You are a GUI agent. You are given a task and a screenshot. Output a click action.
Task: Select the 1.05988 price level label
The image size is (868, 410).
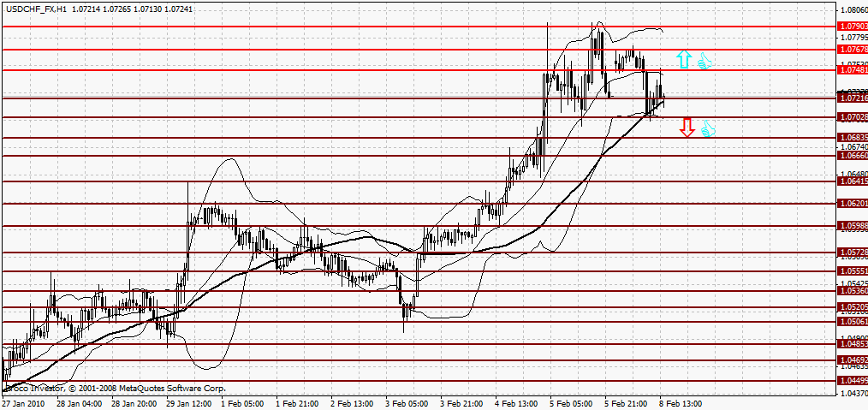(x=853, y=226)
